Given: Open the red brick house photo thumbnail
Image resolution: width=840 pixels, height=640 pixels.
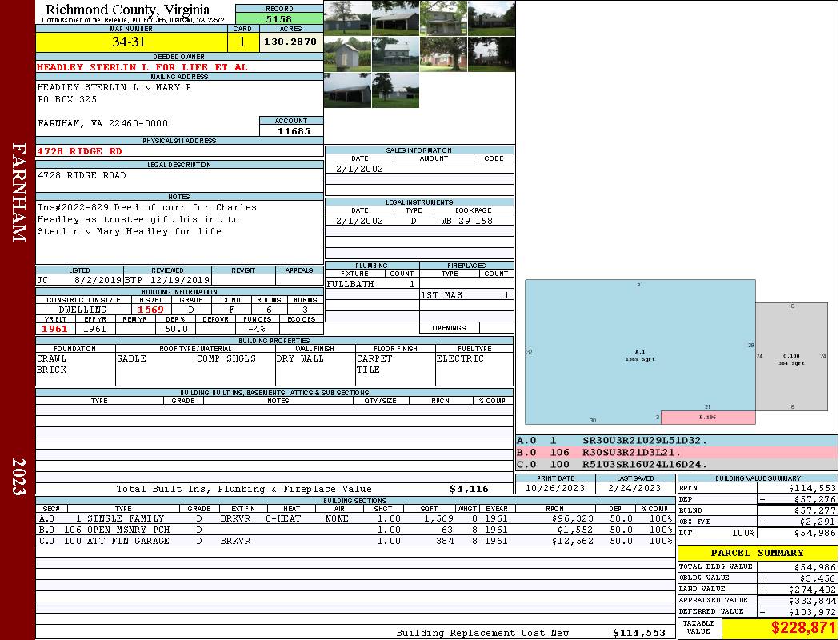Looking at the screenshot, I should (x=443, y=54).
